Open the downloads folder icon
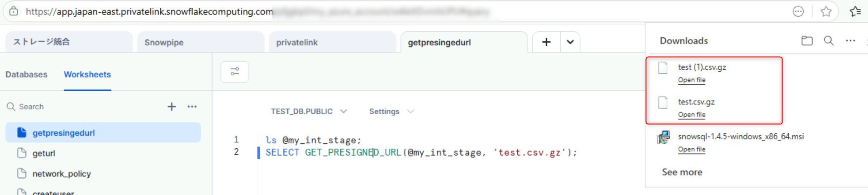The width and height of the screenshot is (868, 195). point(806,41)
